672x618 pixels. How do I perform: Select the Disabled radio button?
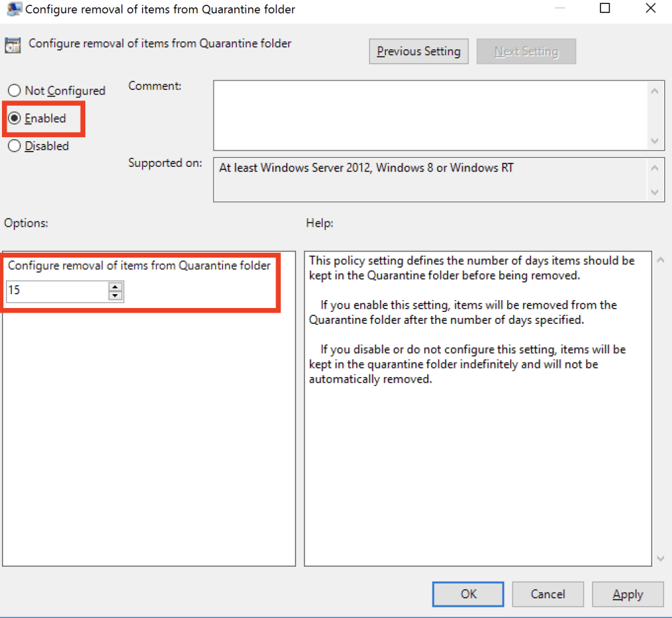14,146
